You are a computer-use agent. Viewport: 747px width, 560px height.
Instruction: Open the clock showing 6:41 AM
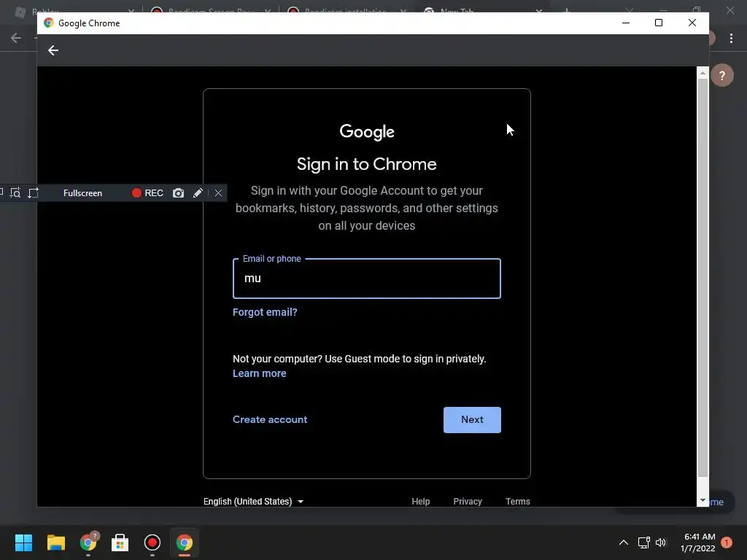pos(698,542)
